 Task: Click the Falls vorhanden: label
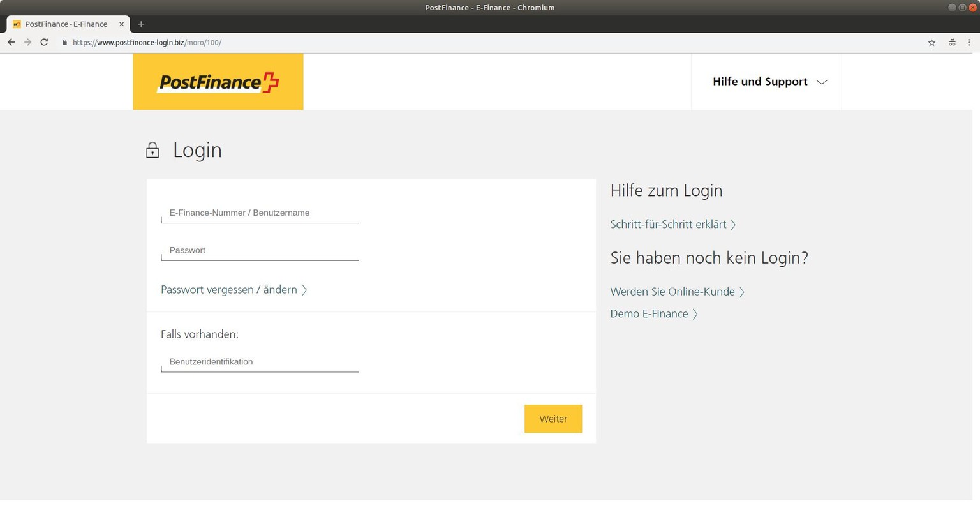pos(200,334)
